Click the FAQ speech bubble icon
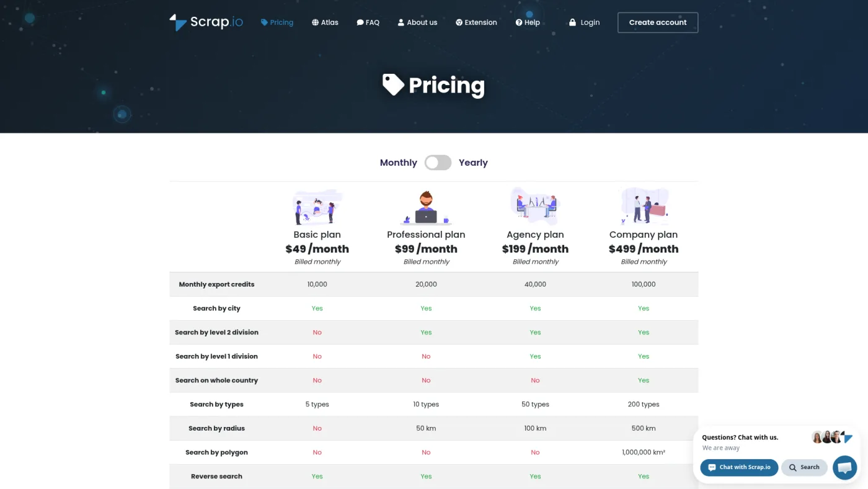868x489 pixels. pos(360,22)
